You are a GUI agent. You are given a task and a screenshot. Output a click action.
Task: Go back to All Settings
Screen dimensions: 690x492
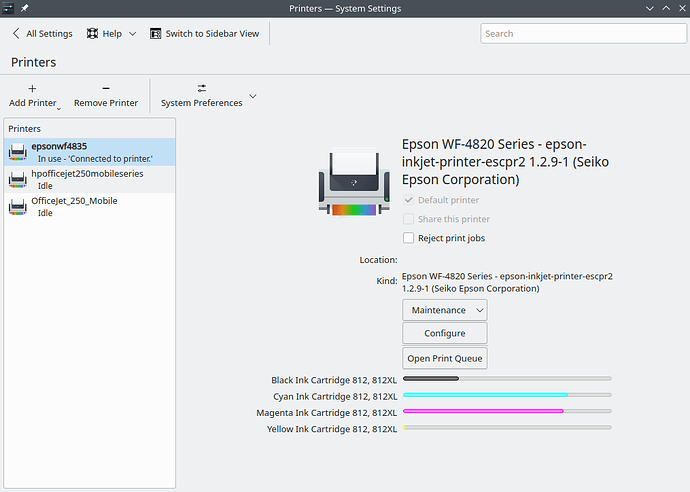tap(42, 33)
